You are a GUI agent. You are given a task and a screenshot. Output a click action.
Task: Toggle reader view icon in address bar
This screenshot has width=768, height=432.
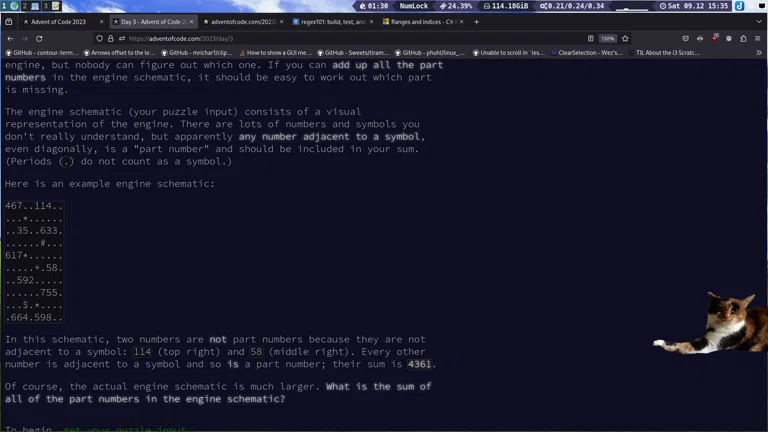click(x=591, y=39)
